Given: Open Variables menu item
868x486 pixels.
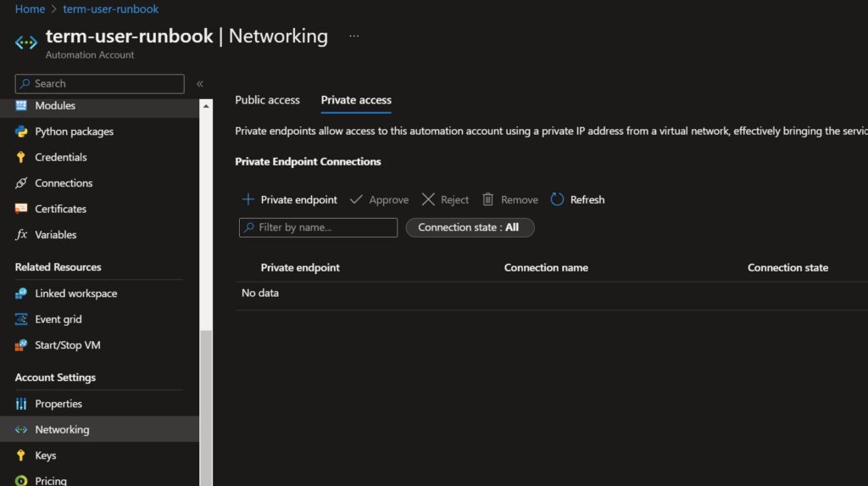Looking at the screenshot, I should coord(100,234).
